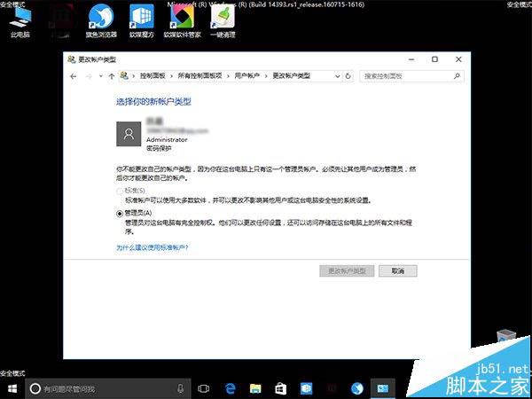Click the 选择你的新帐户类型 heading
The width and height of the screenshot is (532, 399).
pyautogui.click(x=153, y=102)
